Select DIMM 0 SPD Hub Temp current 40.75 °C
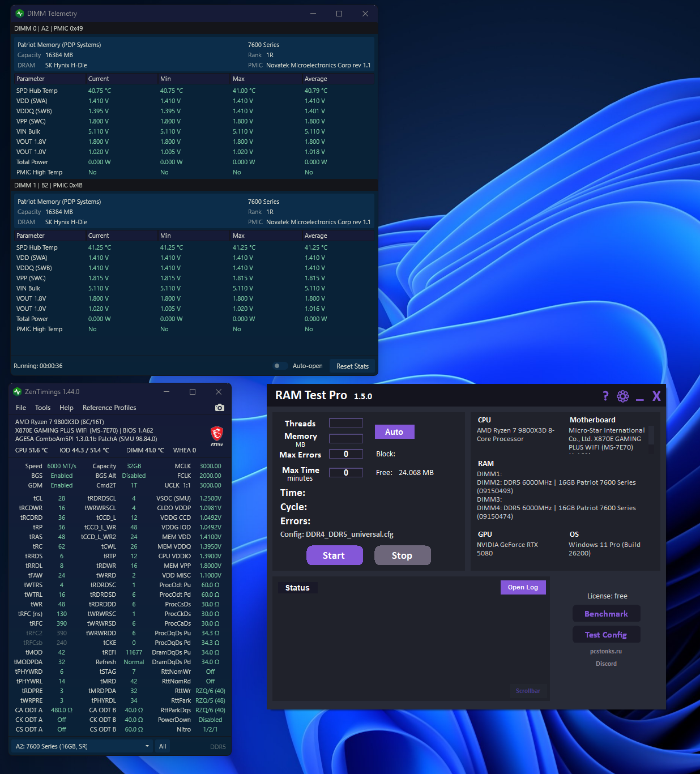700x774 pixels. pyautogui.click(x=100, y=91)
